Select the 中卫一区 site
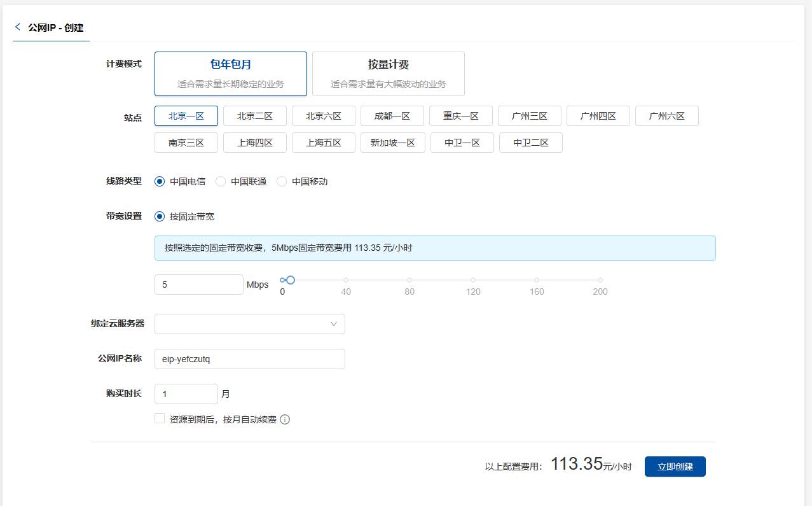The image size is (812, 506). (x=462, y=143)
